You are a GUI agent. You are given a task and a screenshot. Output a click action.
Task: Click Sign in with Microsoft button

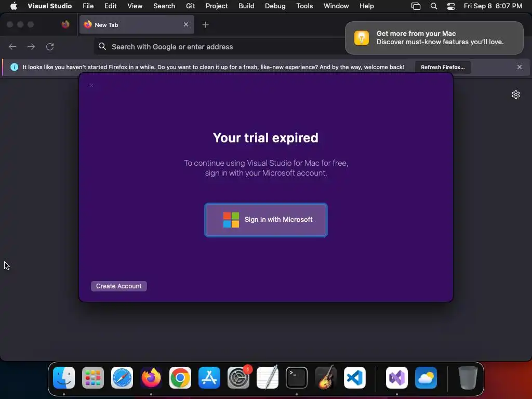pos(265,220)
